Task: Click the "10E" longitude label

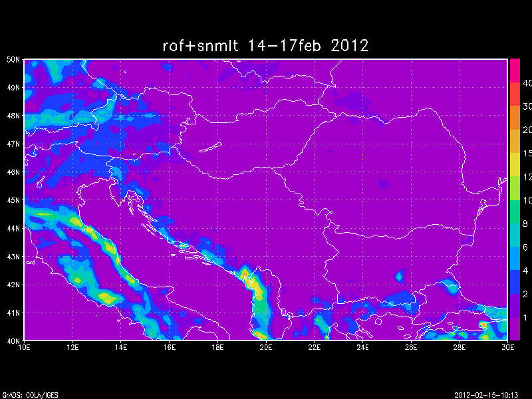Action: coord(24,347)
